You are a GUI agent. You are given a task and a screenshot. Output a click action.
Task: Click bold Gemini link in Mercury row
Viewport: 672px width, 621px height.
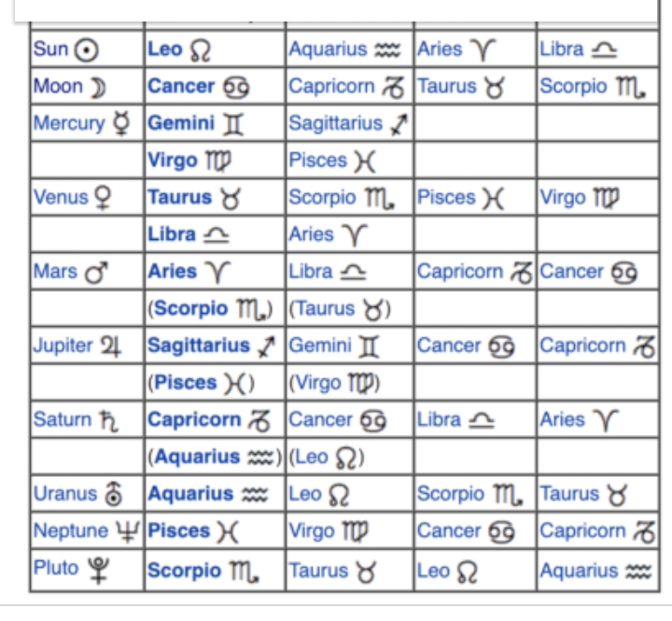click(181, 123)
